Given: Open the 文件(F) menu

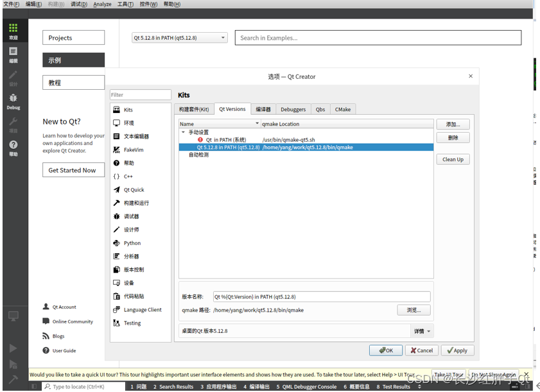Looking at the screenshot, I should [x=12, y=4].
